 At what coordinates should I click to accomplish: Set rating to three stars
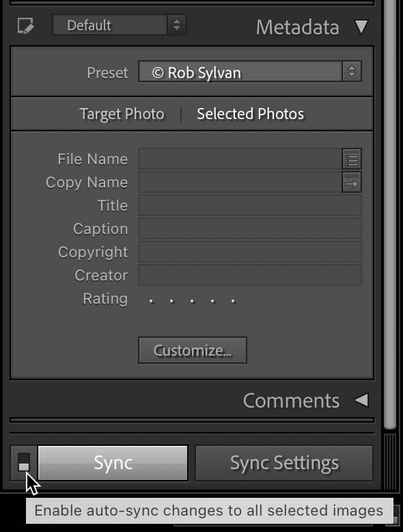(x=192, y=301)
